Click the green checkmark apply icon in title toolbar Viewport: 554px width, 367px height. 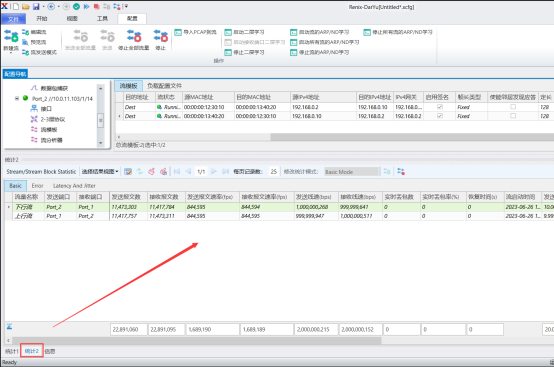pyautogui.click(x=76, y=6)
